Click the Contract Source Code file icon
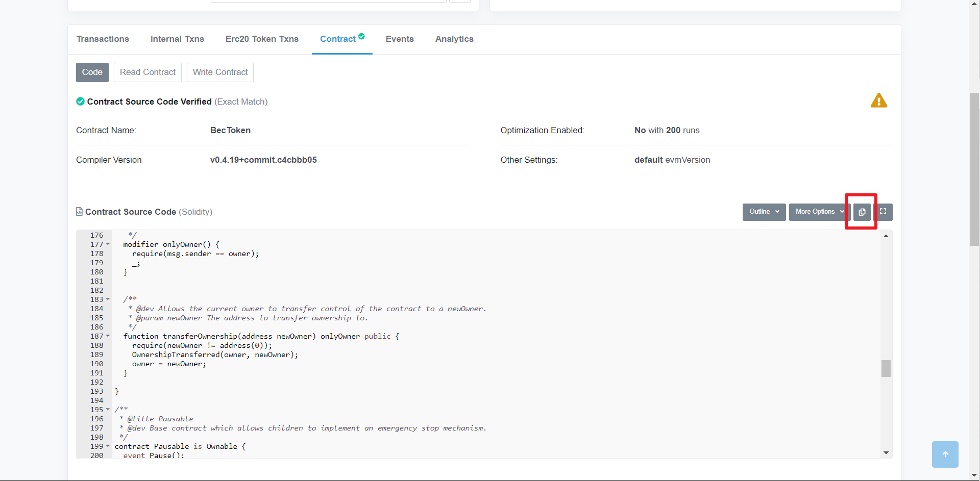 (x=79, y=212)
